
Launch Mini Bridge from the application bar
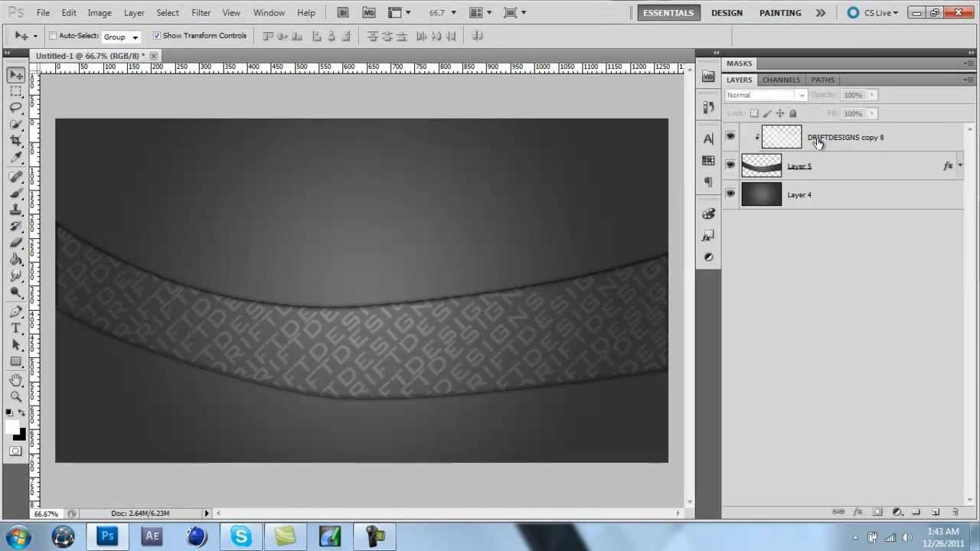point(369,12)
